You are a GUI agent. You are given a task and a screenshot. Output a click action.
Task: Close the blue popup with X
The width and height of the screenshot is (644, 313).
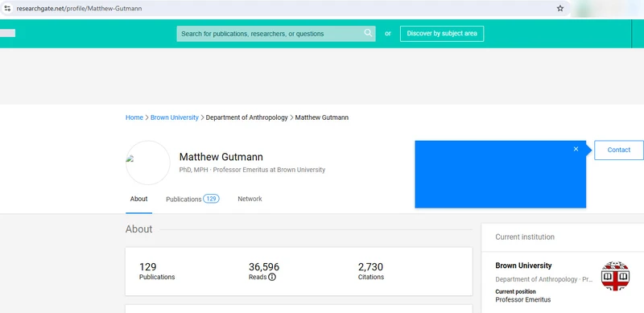(576, 149)
